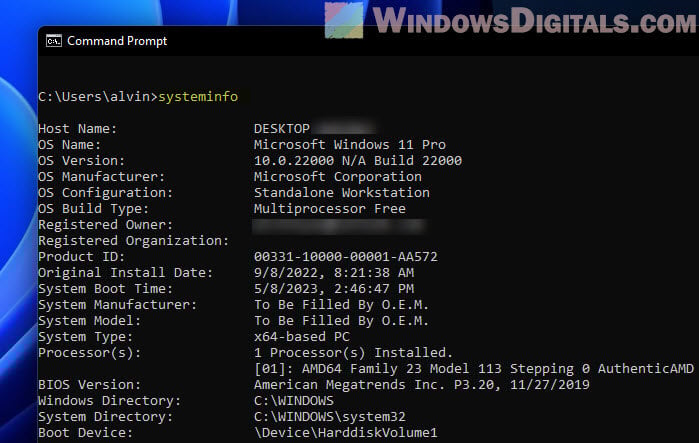The width and height of the screenshot is (699, 443).
Task: Select the Standalone Workstation value
Action: (x=341, y=193)
